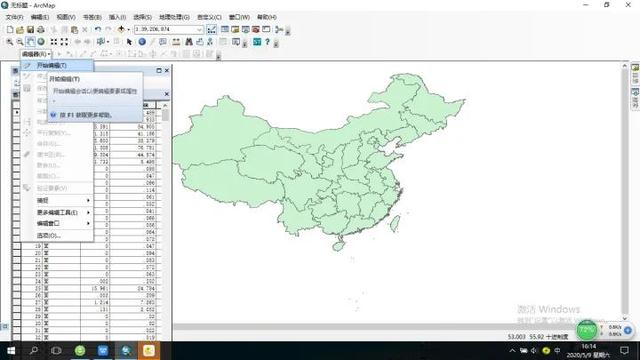
Task: Select table row 22 selector box
Action: [16, 267]
